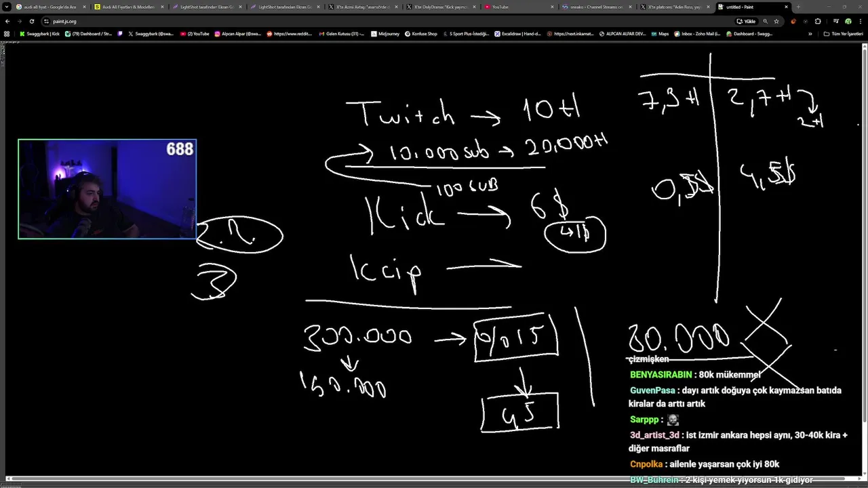The height and width of the screenshot is (488, 868).
Task: Switch to 'sneako - Channel Streams' tab
Action: coord(597,7)
